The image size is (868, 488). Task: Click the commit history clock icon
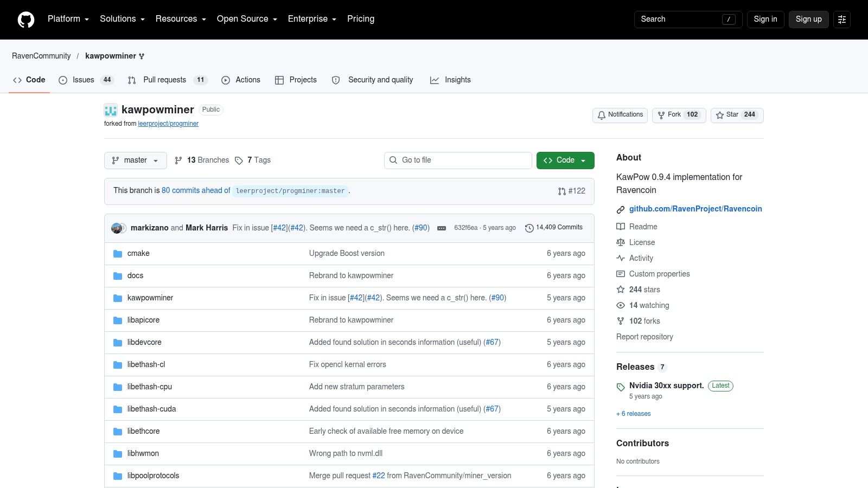(x=529, y=228)
